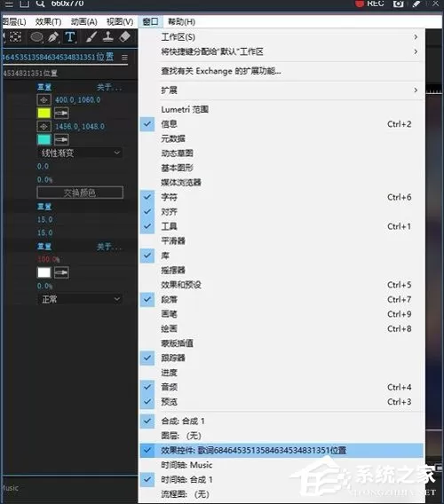Expand the 工作区(S) submenu arrow
Screen dimensions: 444x504
(416, 37)
